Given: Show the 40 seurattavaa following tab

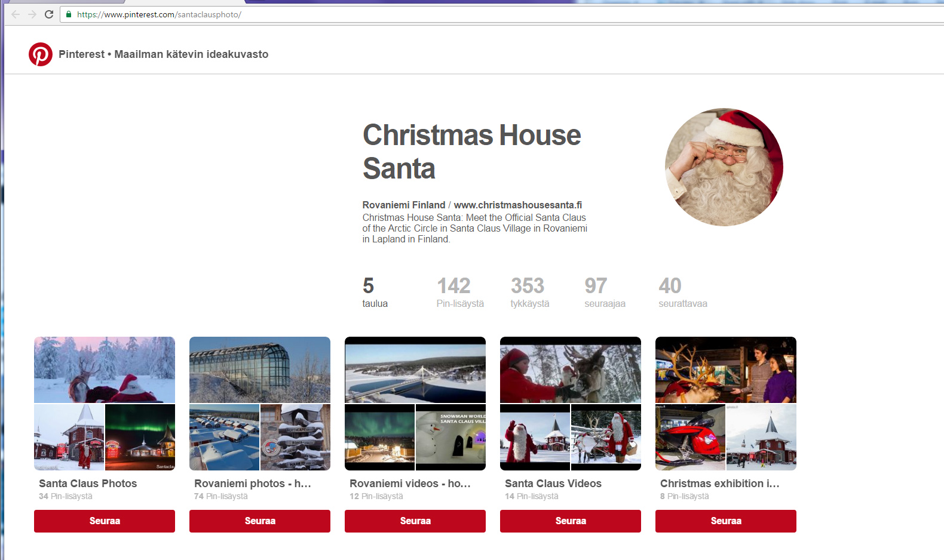Looking at the screenshot, I should pyautogui.click(x=683, y=292).
